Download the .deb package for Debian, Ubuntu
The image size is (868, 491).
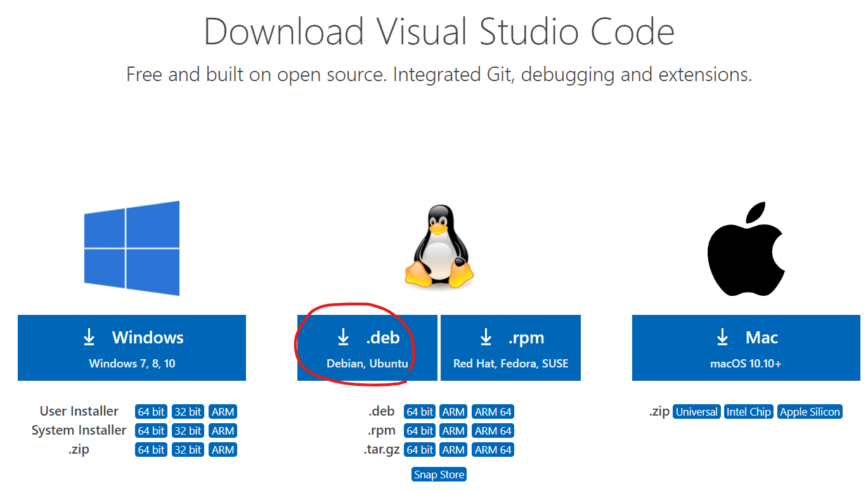click(x=366, y=347)
